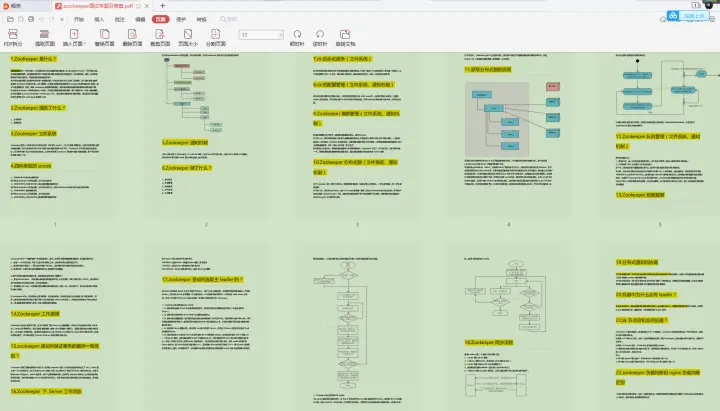Open the 转换 menu tab
The width and height of the screenshot is (720, 411).
(x=201, y=19)
